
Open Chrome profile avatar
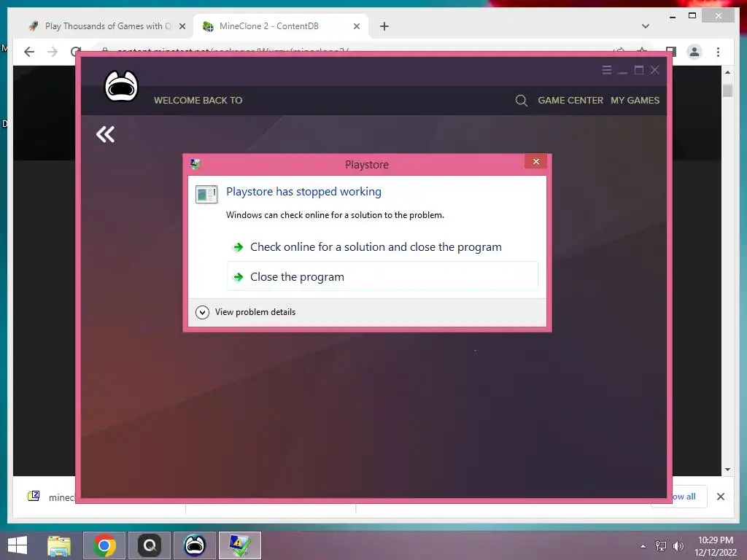pos(694,52)
